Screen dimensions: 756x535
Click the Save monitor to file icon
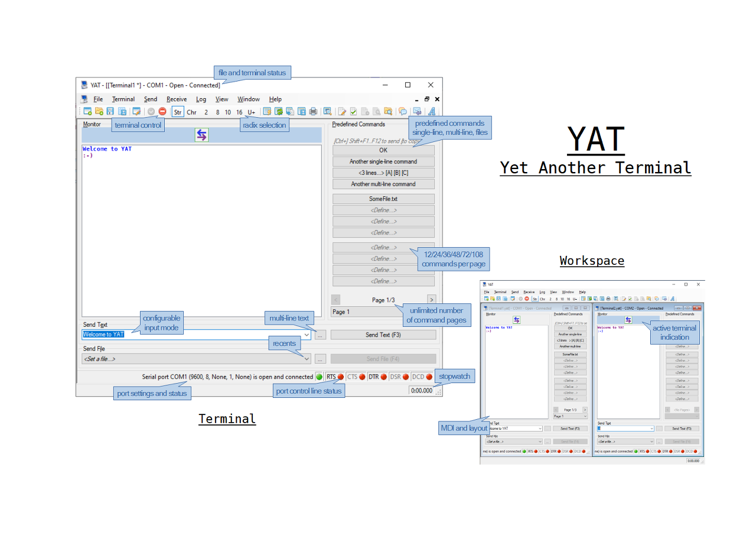pyautogui.click(x=302, y=111)
